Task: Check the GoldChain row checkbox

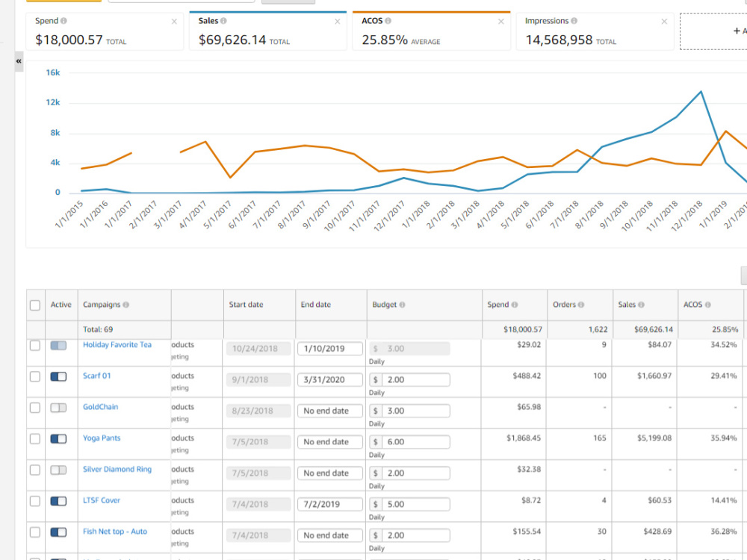Action: (x=35, y=408)
